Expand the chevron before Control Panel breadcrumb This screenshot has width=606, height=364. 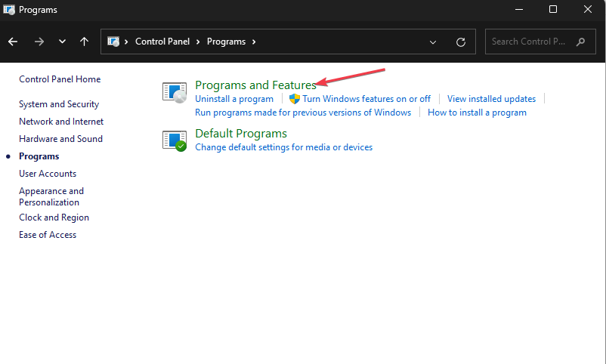(126, 42)
